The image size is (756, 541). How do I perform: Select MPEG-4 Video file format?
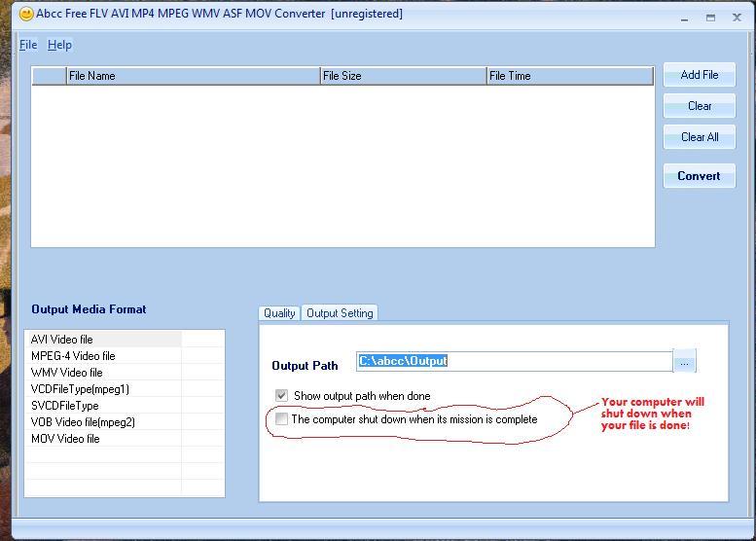point(125,356)
